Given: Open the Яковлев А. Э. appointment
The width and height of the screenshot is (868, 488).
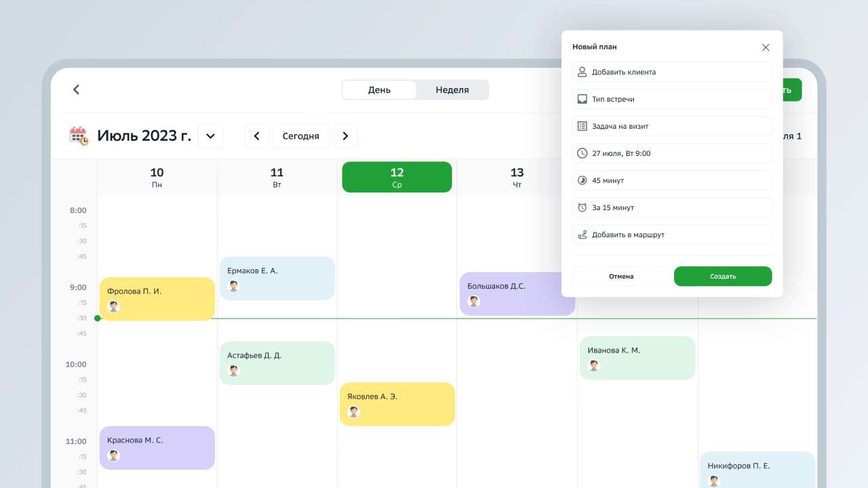Looking at the screenshot, I should (397, 404).
